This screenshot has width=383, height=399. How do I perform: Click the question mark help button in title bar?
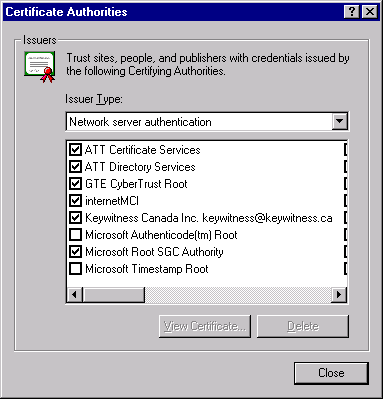[x=352, y=12]
